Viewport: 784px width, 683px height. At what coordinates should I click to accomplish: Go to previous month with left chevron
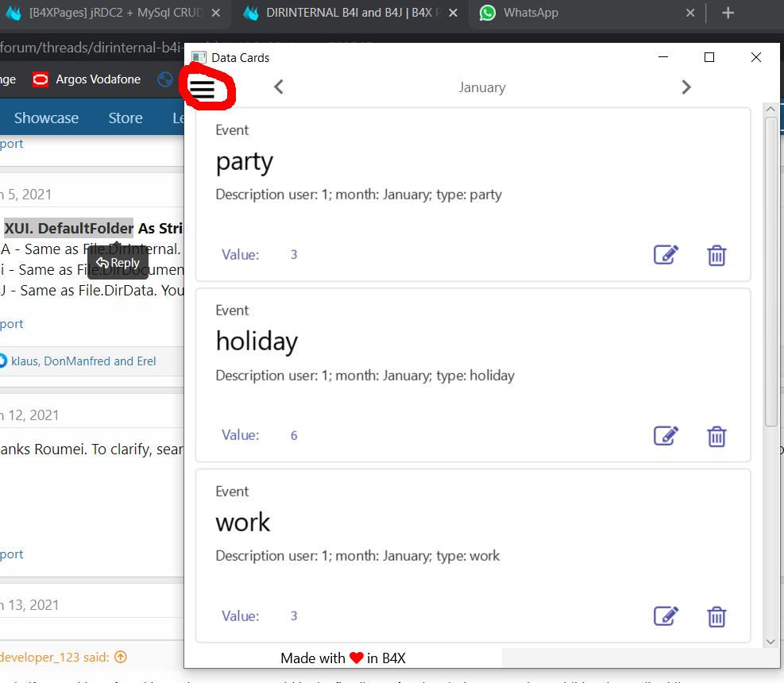279,87
